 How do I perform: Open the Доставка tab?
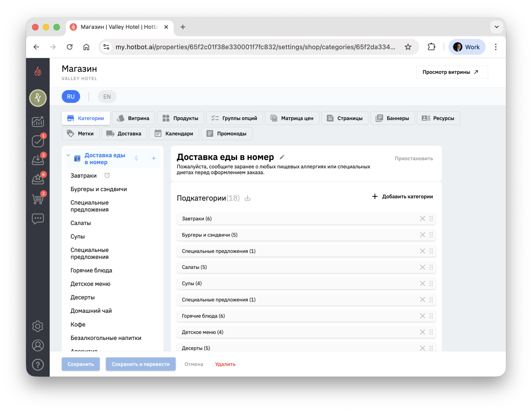(x=124, y=133)
